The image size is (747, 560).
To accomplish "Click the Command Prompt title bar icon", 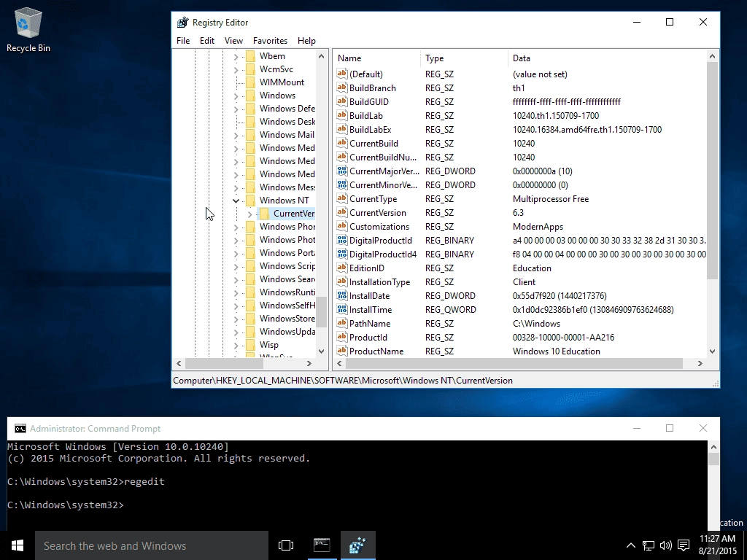I will coord(20,429).
